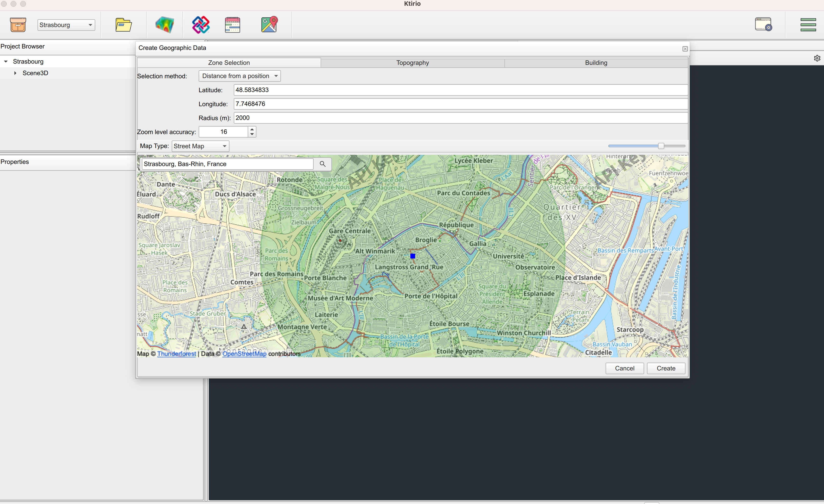This screenshot has height=504, width=824.
Task: Open the Strasbourg project dropdown
Action: point(66,25)
